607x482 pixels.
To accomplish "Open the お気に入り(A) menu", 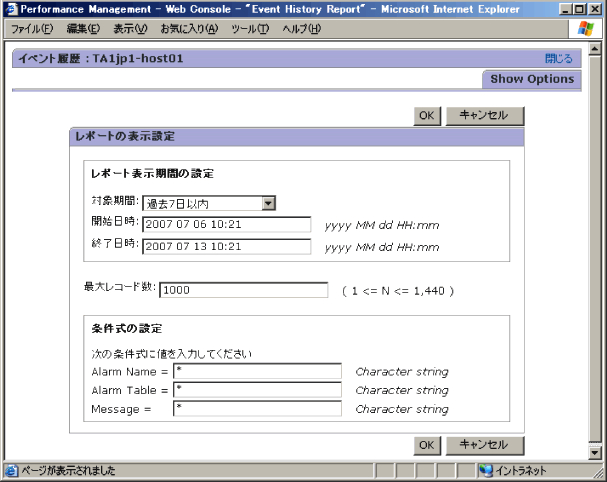I will (189, 29).
